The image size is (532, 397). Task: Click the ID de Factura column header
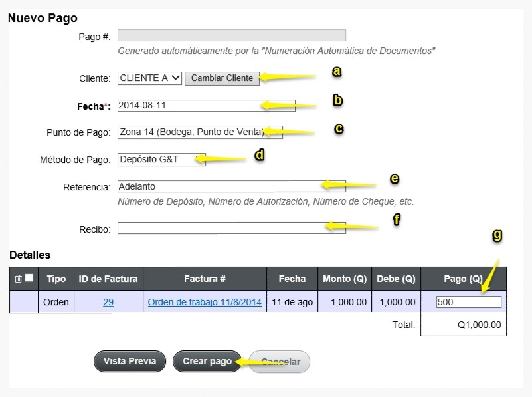108,279
